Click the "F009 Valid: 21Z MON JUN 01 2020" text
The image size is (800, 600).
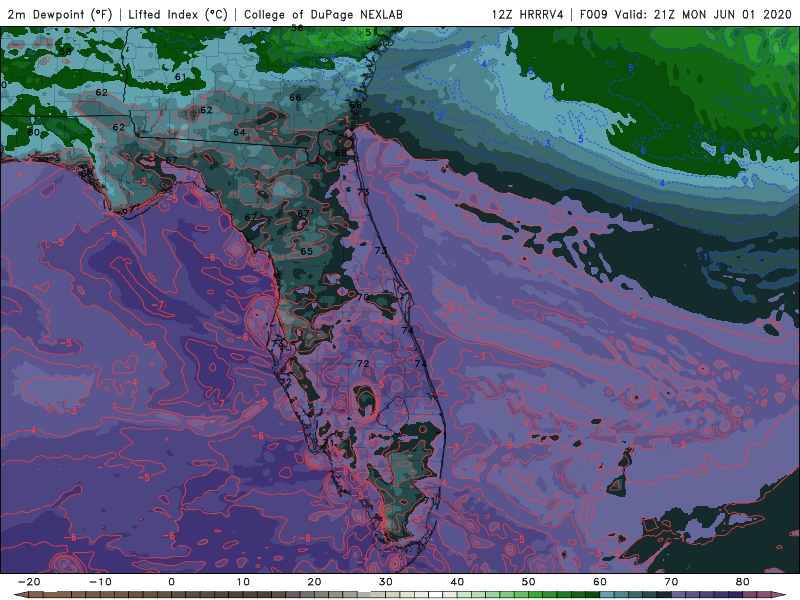[686, 14]
